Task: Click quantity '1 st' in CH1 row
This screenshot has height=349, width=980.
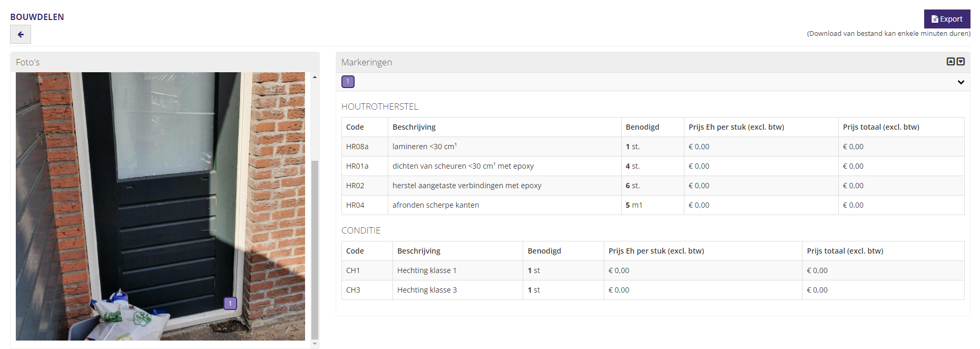Action: [x=534, y=270]
